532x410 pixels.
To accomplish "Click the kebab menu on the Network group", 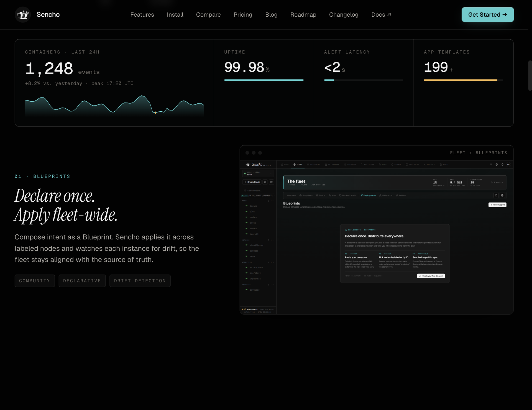I will (268, 240).
